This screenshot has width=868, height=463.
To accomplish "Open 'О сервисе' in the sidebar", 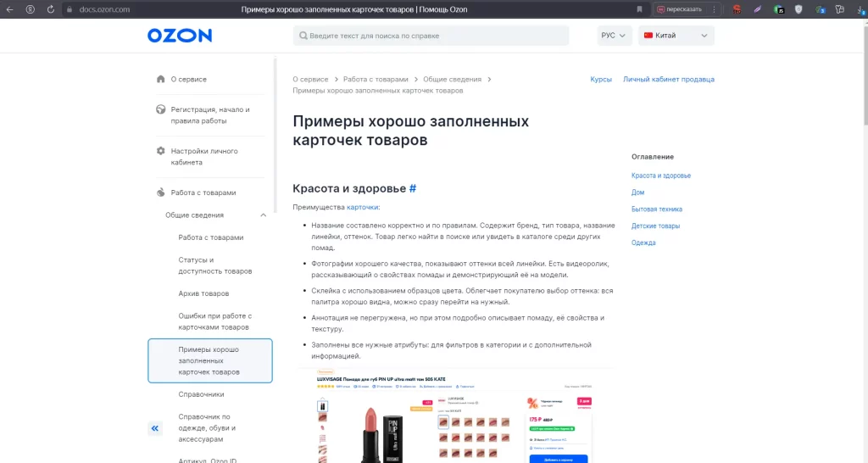I will [x=189, y=79].
